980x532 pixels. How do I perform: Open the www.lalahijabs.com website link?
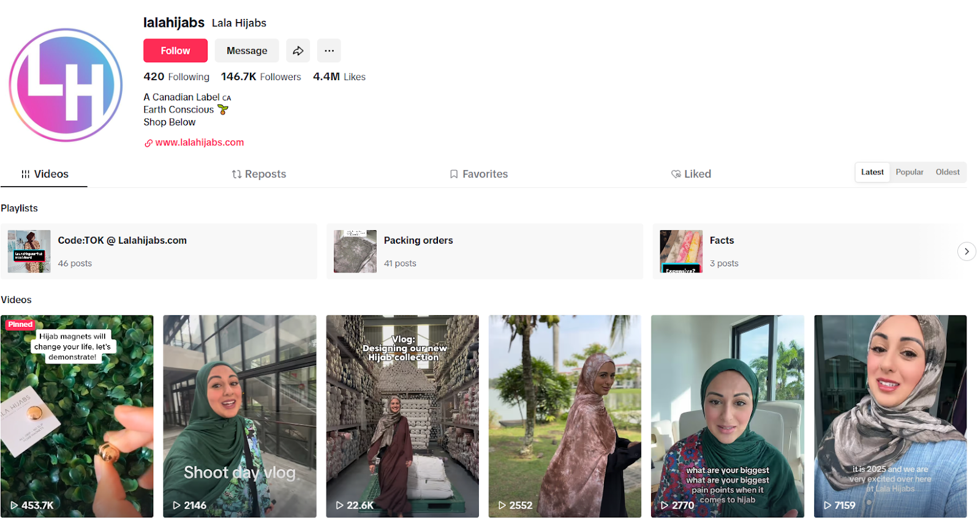point(200,143)
